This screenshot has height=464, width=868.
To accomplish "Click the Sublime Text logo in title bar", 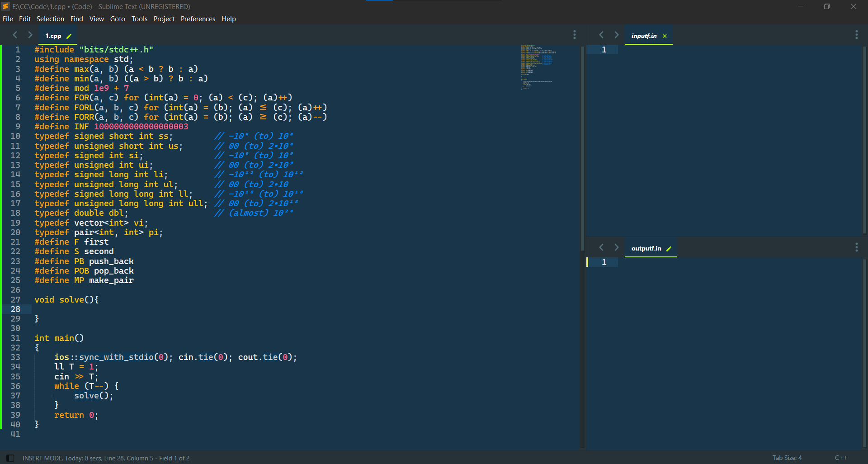I will [x=5, y=6].
